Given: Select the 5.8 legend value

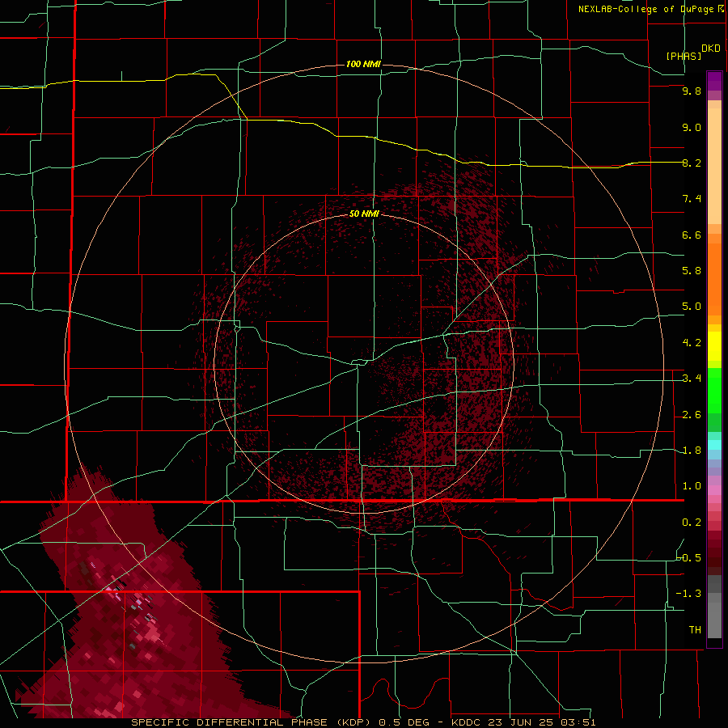Looking at the screenshot, I should point(692,271).
